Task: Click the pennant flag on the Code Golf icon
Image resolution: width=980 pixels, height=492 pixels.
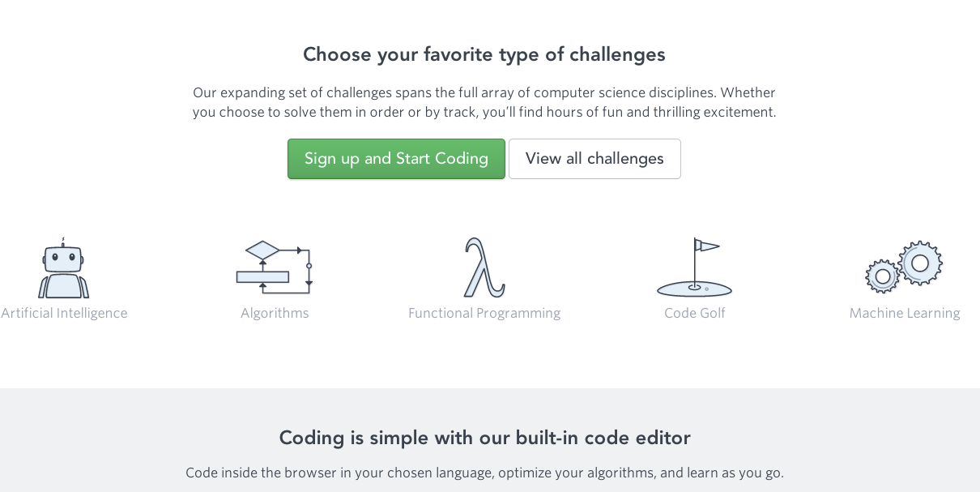Action: pos(707,246)
